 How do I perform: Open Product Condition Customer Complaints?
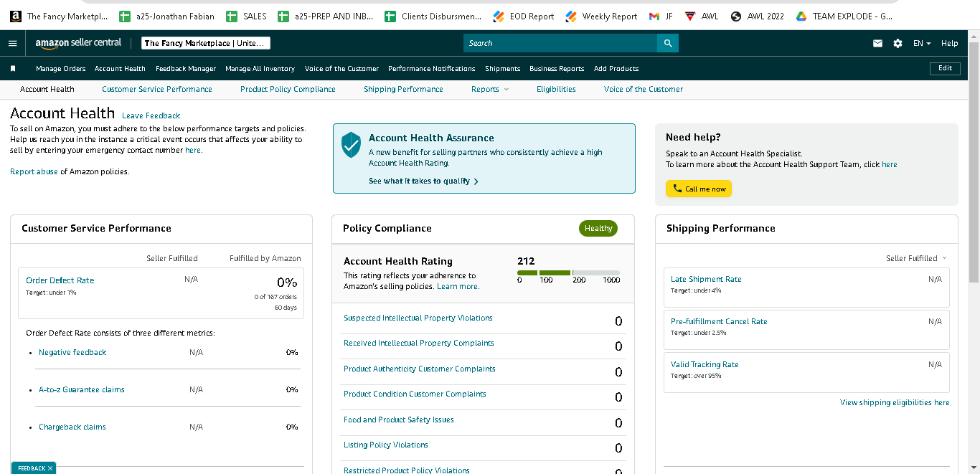pyautogui.click(x=415, y=394)
